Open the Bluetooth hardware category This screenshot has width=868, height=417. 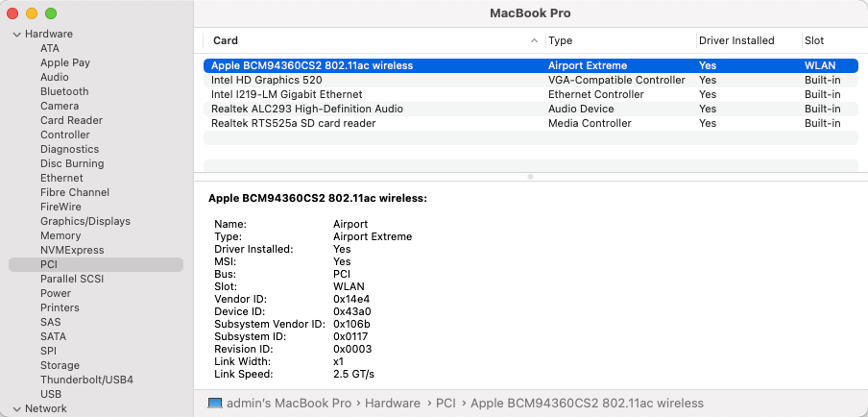[64, 91]
